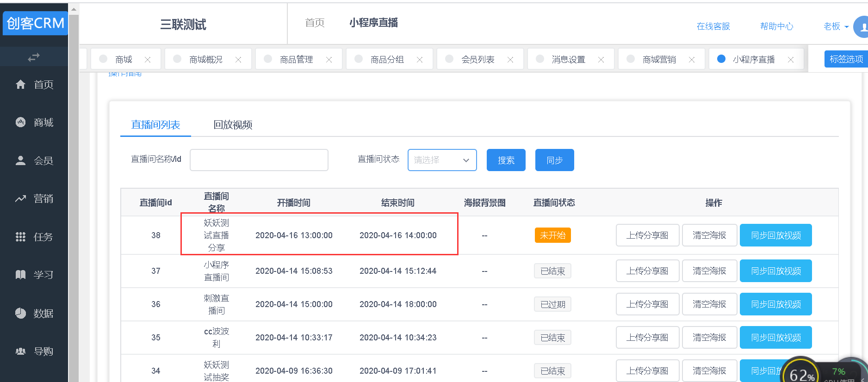Focus the 直播间名称/id input field
The height and width of the screenshot is (382, 868).
pos(259,160)
